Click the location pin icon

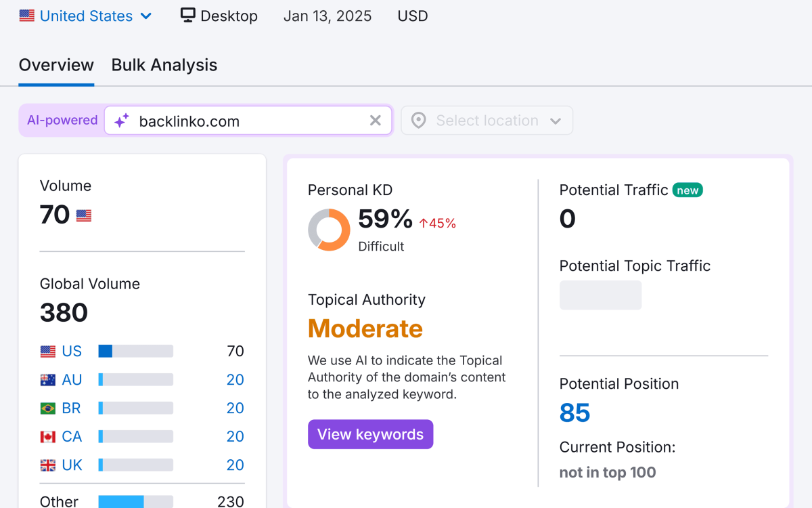(418, 120)
